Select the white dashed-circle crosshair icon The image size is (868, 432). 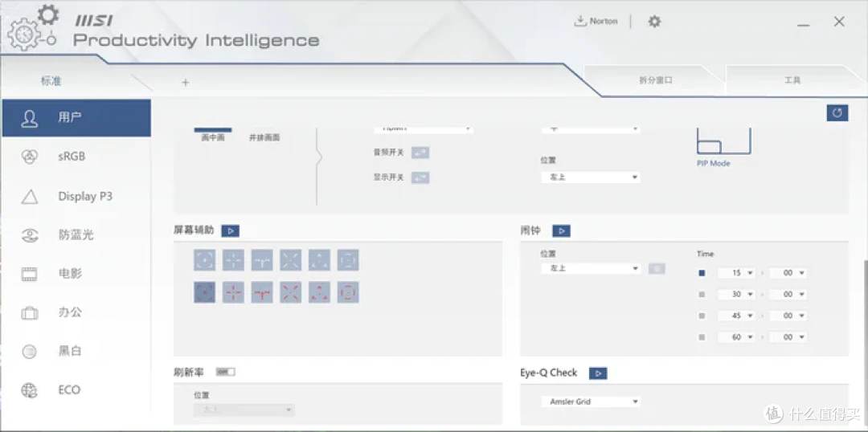[x=348, y=259]
